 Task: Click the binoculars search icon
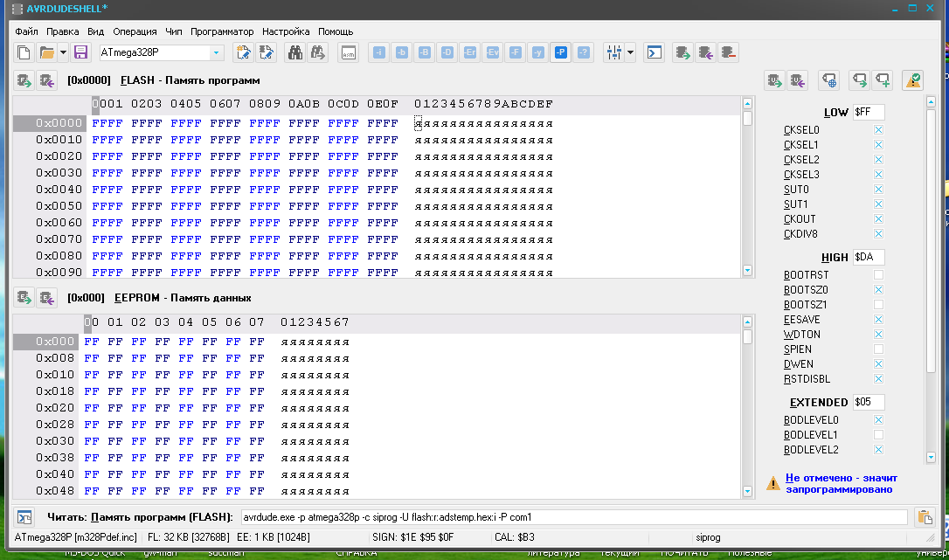tap(295, 52)
